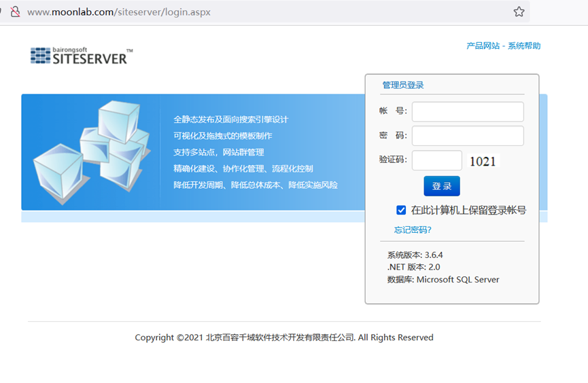The height and width of the screenshot is (383, 588).
Task: Click the 精确化建设、协作化管理、流程化控制 line
Action: (x=243, y=168)
